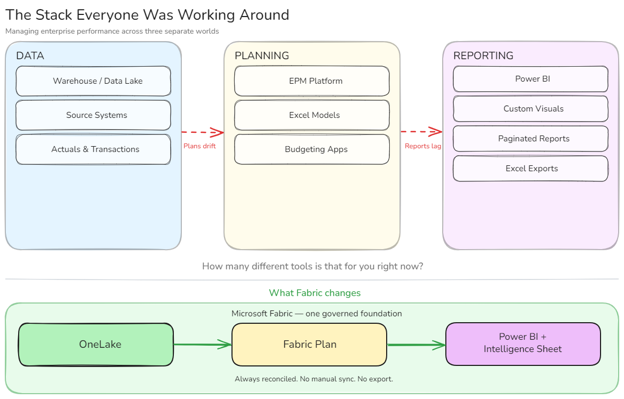This screenshot has height=399, width=624.
Task: Click the Power BI + Intelligence Sheet box
Action: pos(523,344)
